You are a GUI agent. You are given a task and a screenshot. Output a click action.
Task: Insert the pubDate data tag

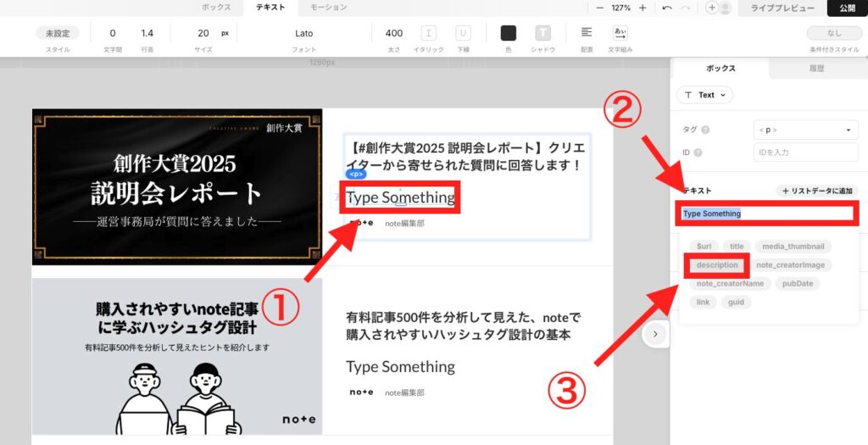click(797, 283)
